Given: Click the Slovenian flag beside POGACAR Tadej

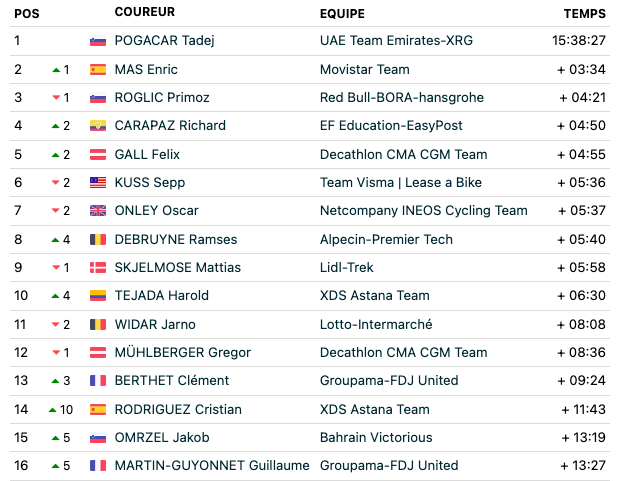Looking at the screenshot, I should [98, 41].
